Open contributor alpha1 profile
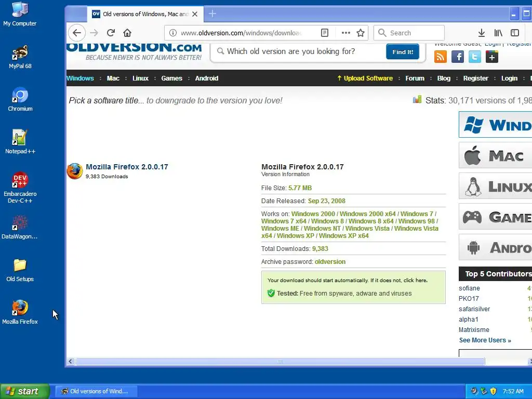The height and width of the screenshot is (399, 532). point(468,320)
